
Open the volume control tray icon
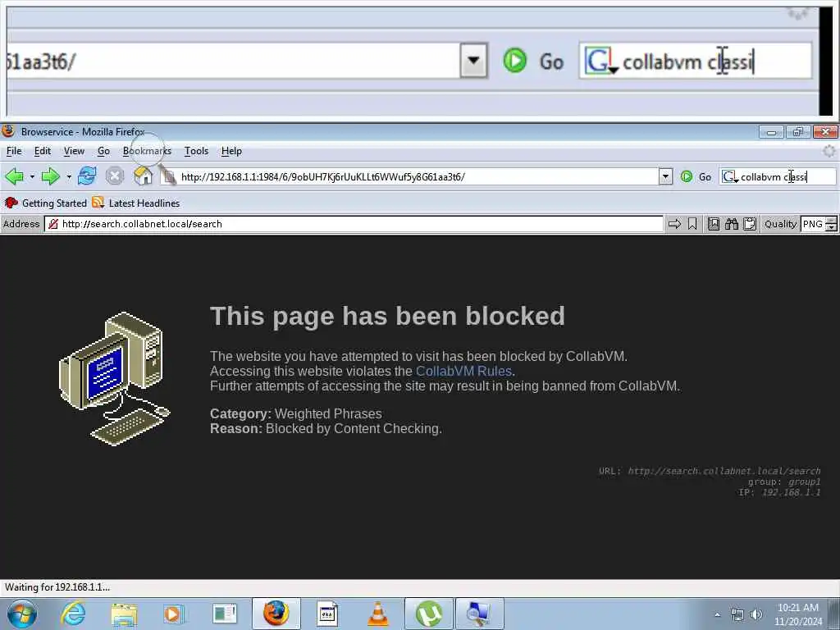[x=756, y=614]
